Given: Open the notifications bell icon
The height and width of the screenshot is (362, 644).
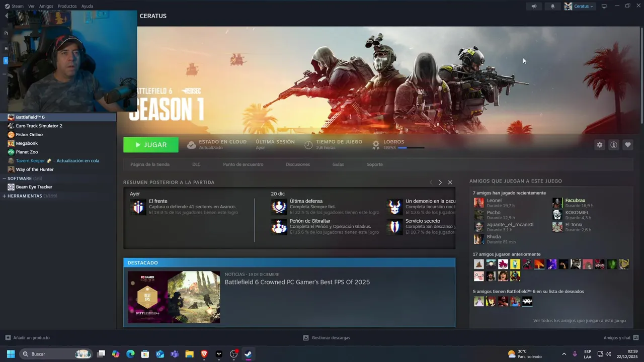Looking at the screenshot, I should pyautogui.click(x=553, y=6).
